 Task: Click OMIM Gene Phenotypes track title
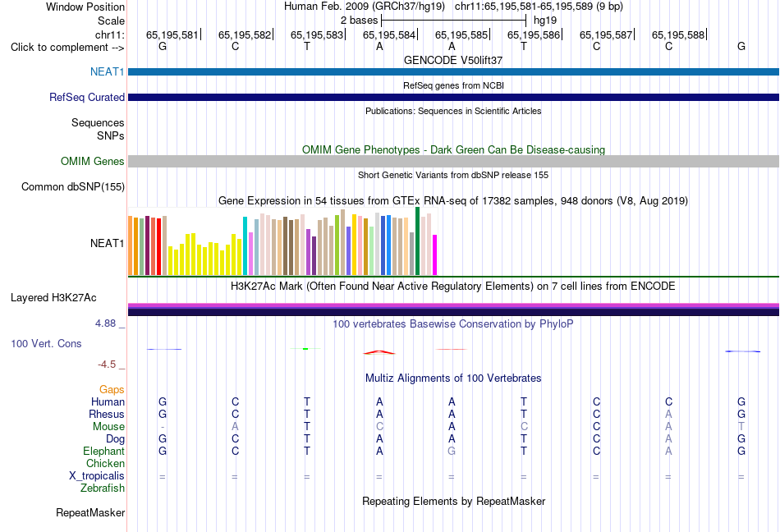tap(453, 149)
